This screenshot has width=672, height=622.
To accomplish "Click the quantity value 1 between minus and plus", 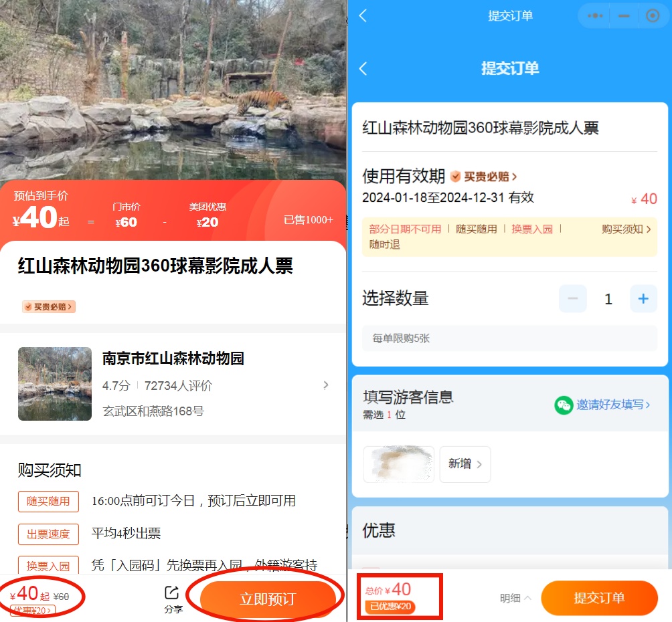I will point(608,299).
